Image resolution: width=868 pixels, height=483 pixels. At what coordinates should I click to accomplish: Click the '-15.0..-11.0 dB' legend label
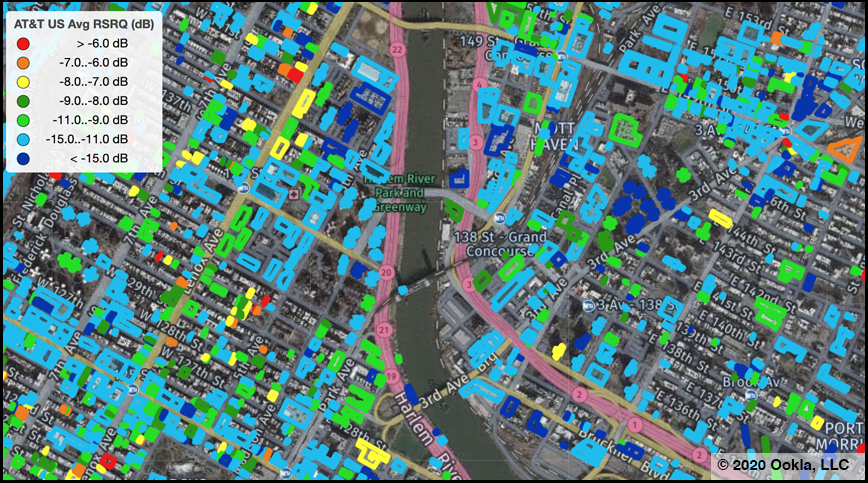point(87,139)
